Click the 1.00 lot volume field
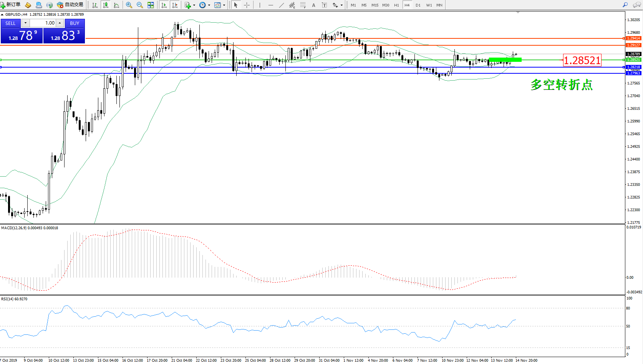This screenshot has height=364, width=643. (x=44, y=23)
